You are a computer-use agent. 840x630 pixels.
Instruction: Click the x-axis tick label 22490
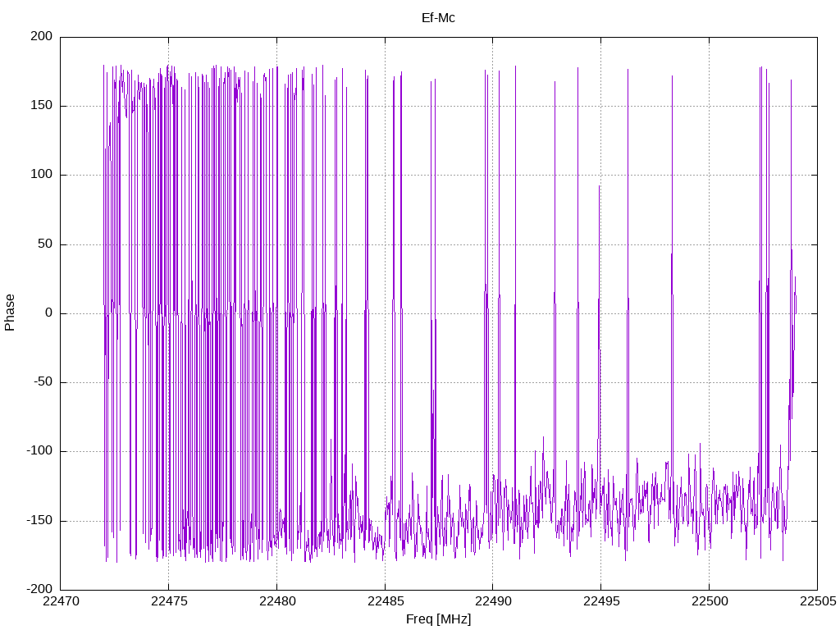493,601
